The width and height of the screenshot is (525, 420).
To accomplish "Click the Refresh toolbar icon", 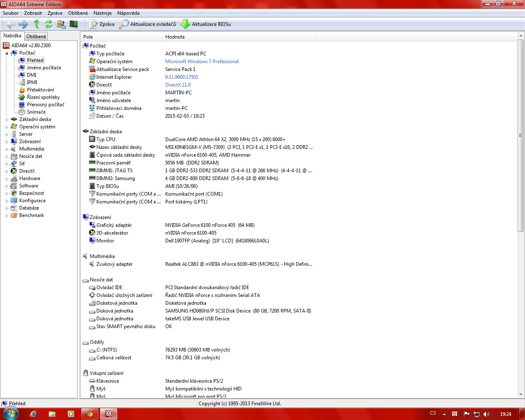I will [49, 24].
